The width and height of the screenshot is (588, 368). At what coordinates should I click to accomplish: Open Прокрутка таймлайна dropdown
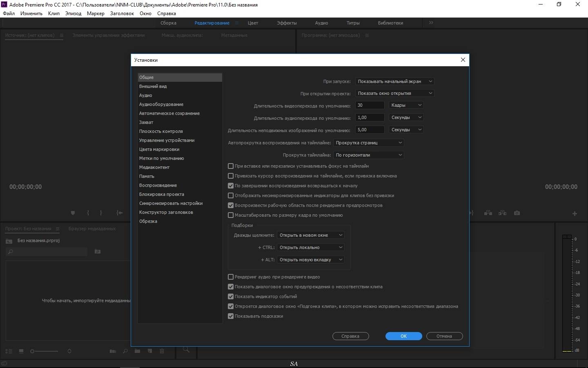pos(369,155)
